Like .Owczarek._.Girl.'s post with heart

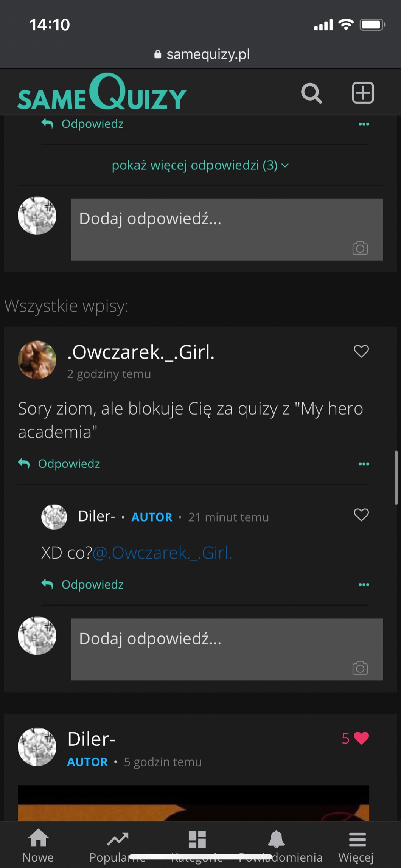[x=361, y=351]
